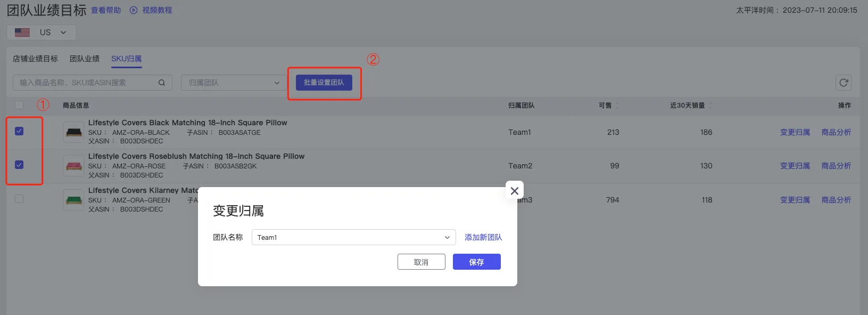Click the B003ASB2GK child ASIN text

click(x=235, y=166)
